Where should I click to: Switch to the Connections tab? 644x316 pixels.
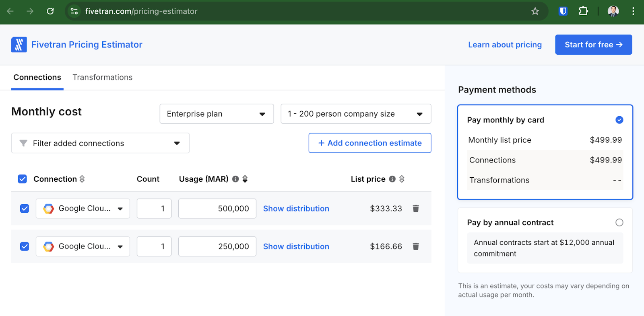[x=37, y=77]
